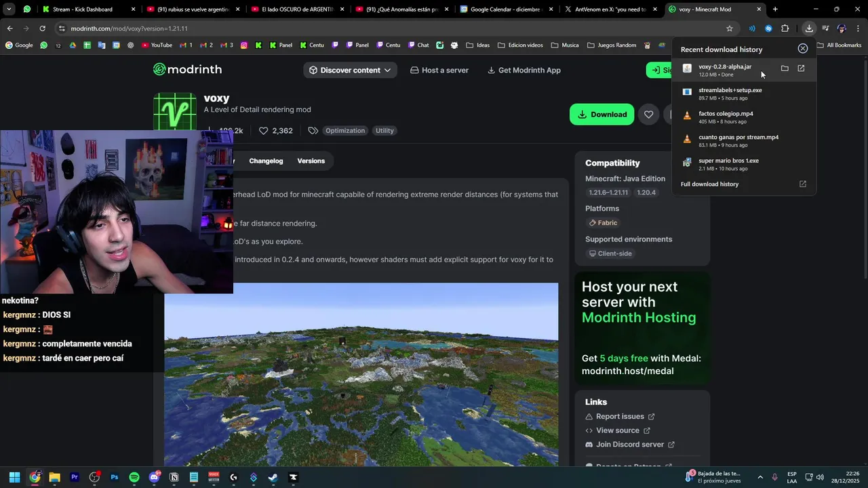Open factos colegiop.mp4 from downloads
868x488 pixels.
745,117
